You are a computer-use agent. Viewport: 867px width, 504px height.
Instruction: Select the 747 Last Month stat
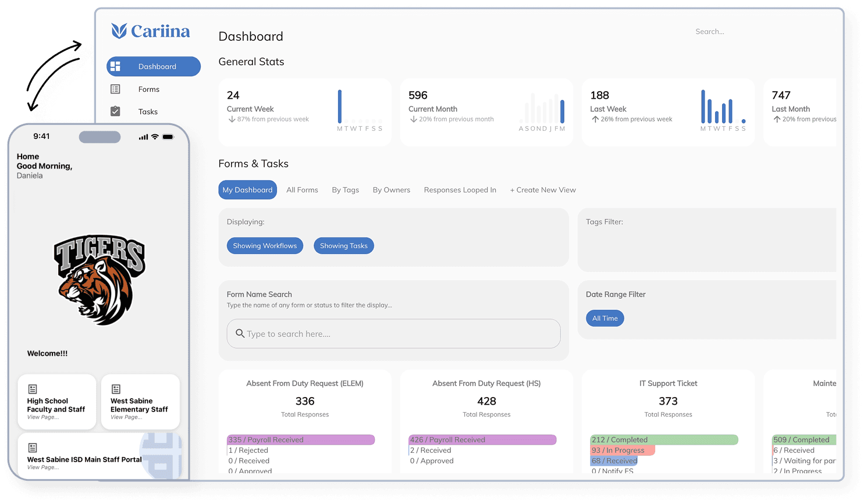pos(781,95)
